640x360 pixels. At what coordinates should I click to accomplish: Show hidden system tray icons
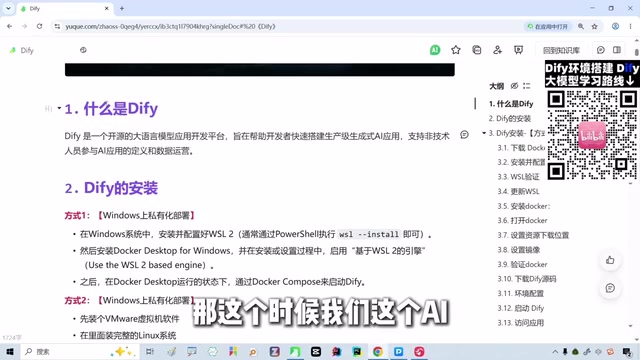555,351
